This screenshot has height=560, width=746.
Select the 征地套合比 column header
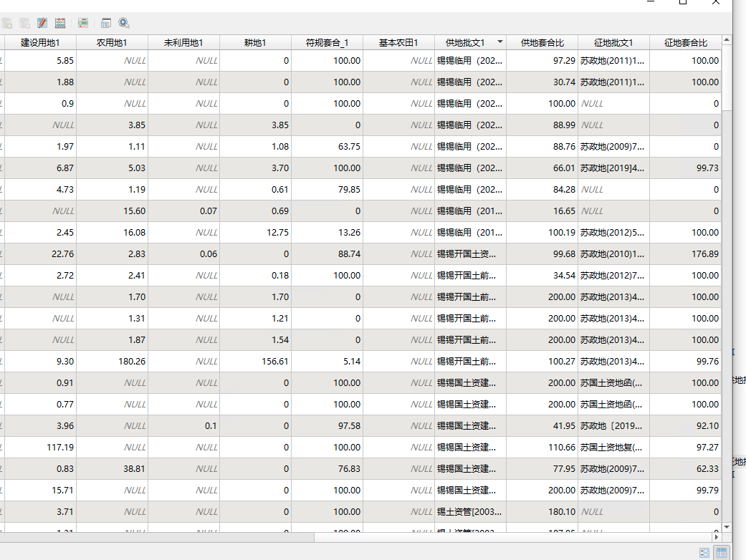[x=685, y=43]
